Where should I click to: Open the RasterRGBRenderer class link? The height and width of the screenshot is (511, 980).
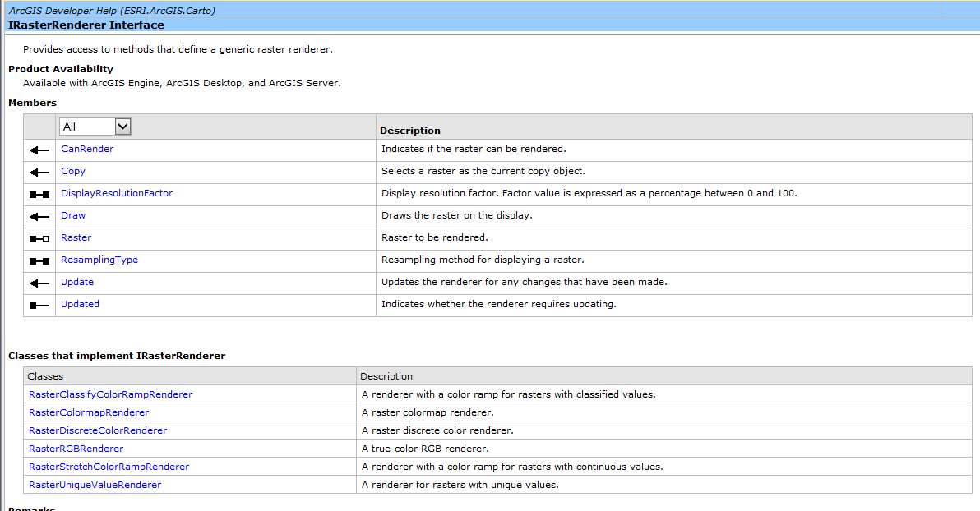click(x=76, y=449)
